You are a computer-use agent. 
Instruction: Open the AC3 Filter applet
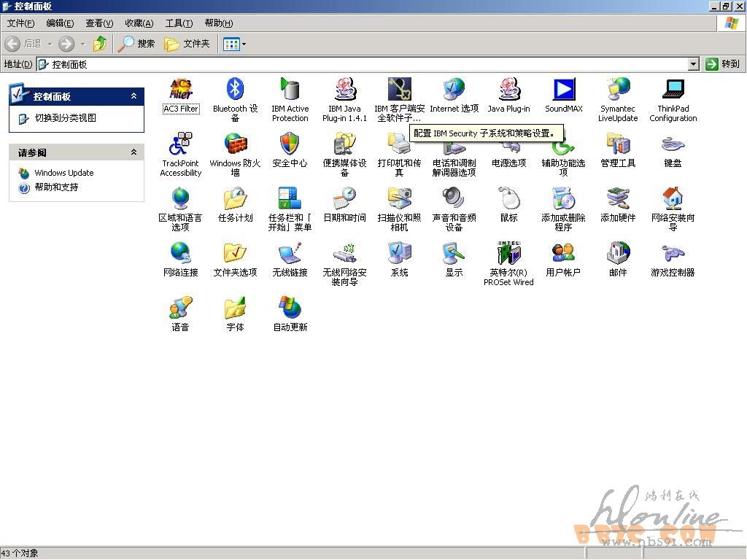(x=180, y=90)
